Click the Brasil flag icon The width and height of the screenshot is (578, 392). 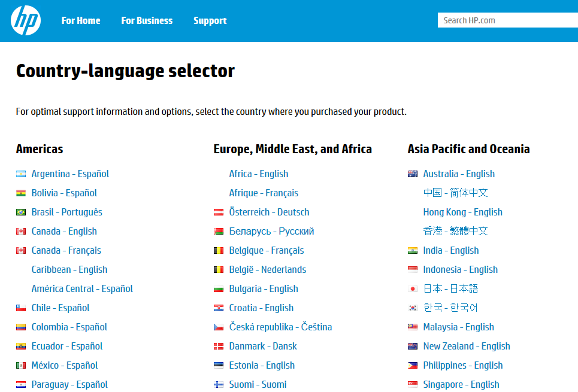(x=21, y=212)
